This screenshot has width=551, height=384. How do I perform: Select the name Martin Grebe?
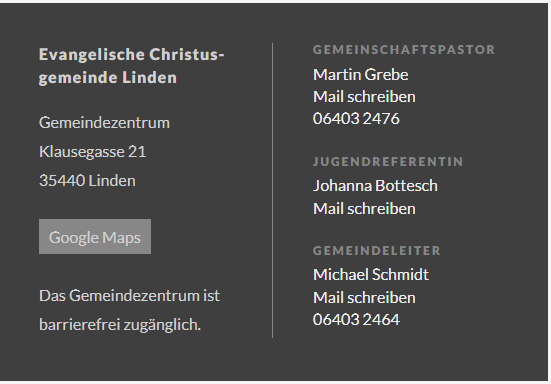point(361,74)
